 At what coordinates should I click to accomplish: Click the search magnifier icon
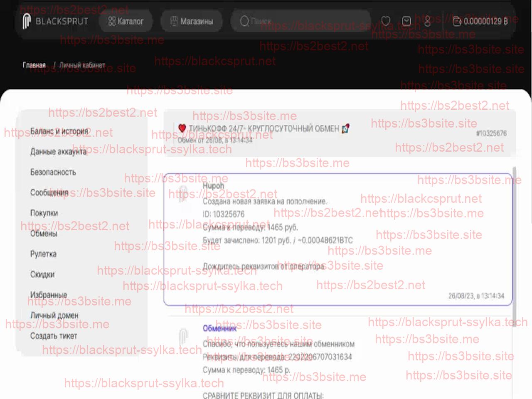(244, 21)
